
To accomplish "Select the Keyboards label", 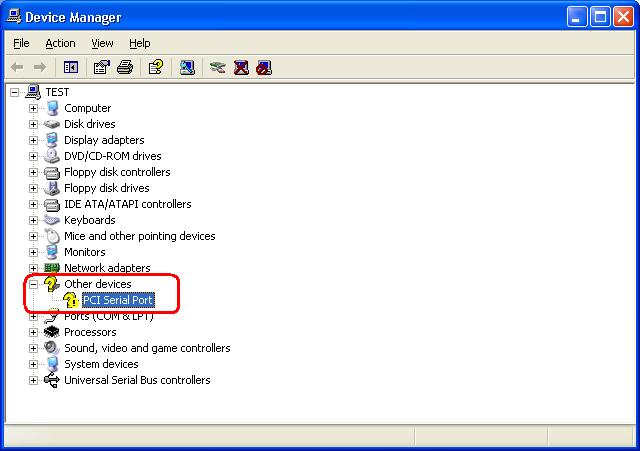I will pos(90,220).
